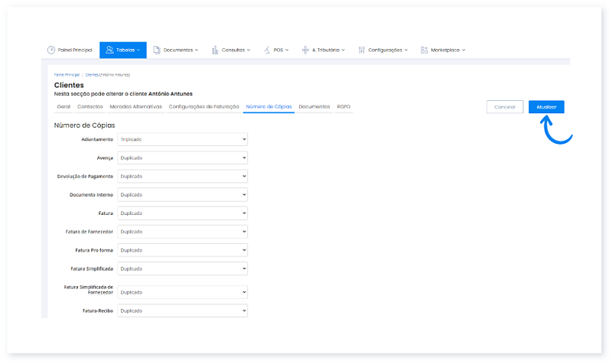Click the Cancelar button
This screenshot has width=612, height=364.
point(505,107)
